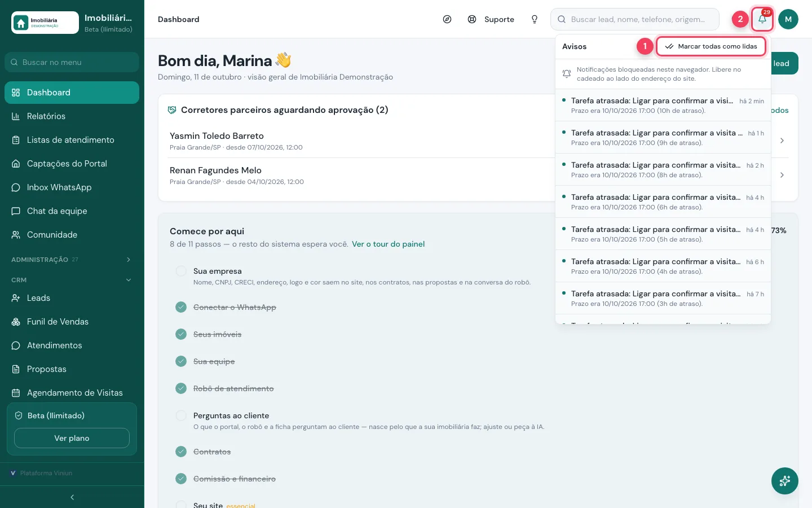The image size is (812, 508).
Task: Click the AI sparkle assistant floating button
Action: point(785,481)
